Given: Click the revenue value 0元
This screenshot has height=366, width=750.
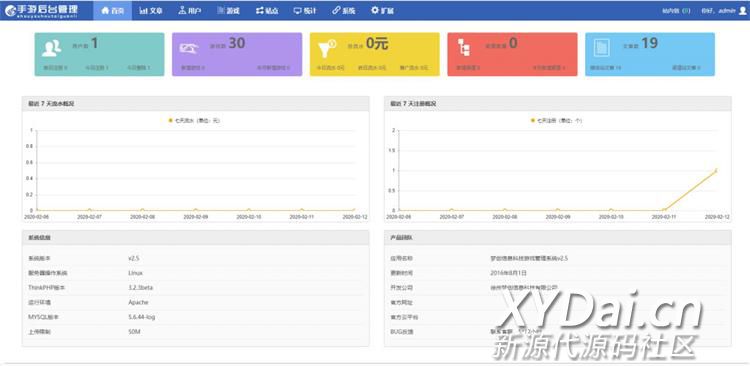Looking at the screenshot, I should pyautogui.click(x=377, y=44).
